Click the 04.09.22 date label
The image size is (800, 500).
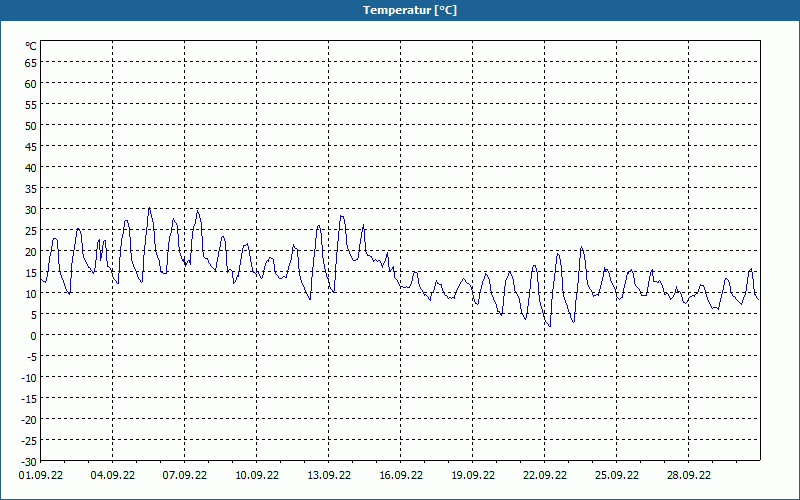point(113,475)
